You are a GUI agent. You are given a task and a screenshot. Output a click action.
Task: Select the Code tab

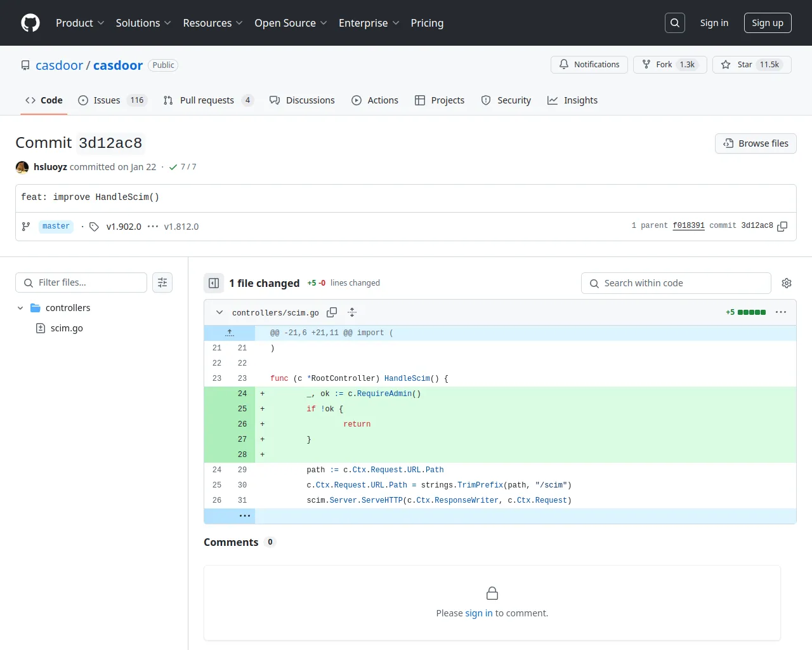[x=44, y=100]
